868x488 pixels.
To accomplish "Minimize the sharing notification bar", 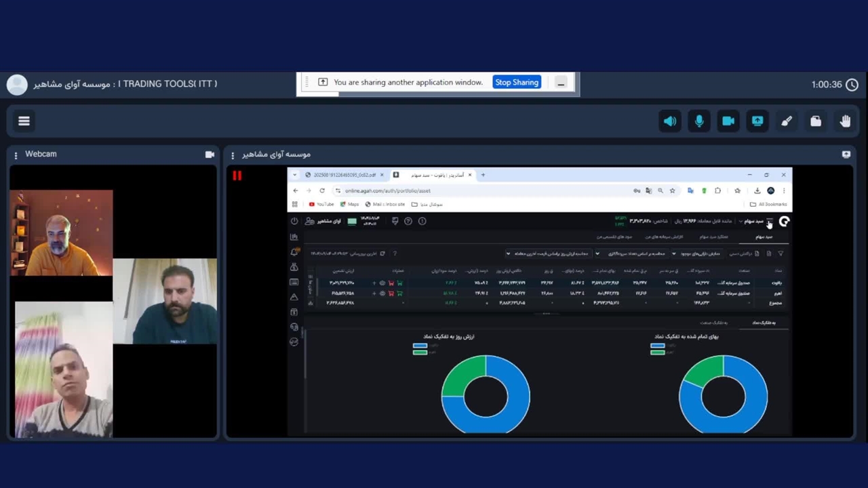I will (561, 83).
